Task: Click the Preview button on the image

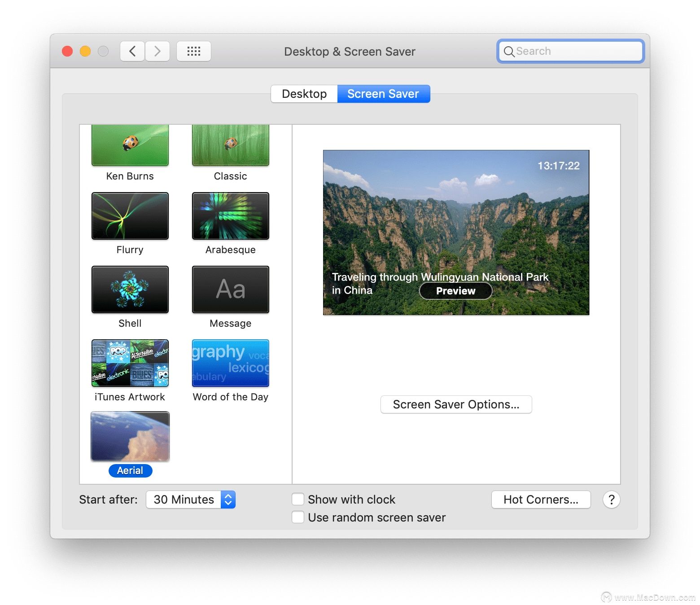Action: pyautogui.click(x=455, y=291)
